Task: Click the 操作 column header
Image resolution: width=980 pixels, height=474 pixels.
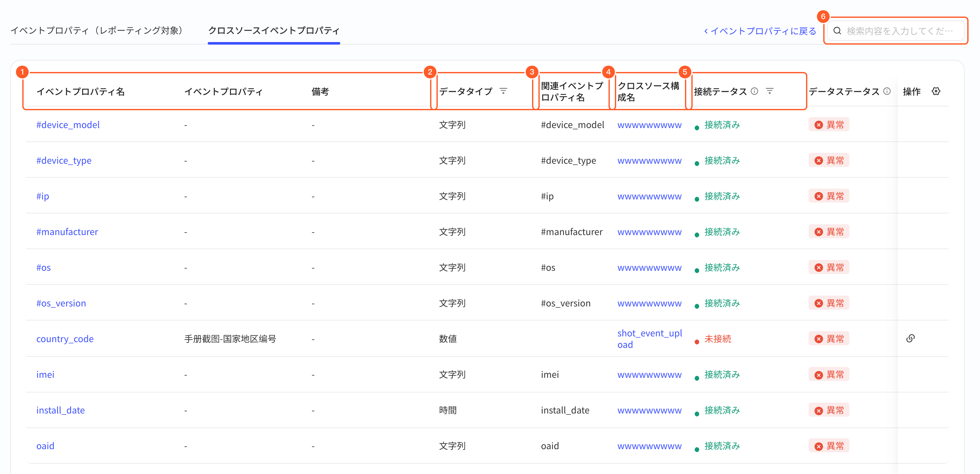Action: (912, 92)
